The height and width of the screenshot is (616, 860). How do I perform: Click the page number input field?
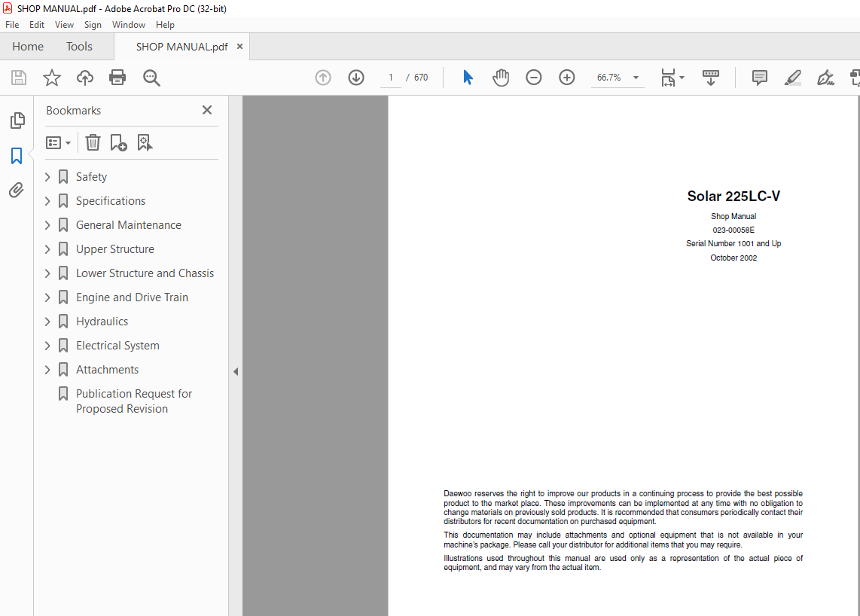(391, 78)
